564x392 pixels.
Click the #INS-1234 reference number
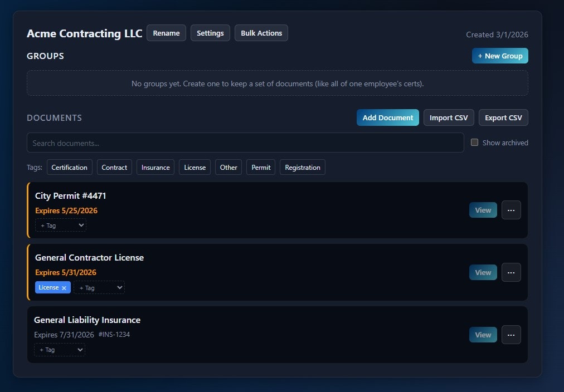click(114, 335)
